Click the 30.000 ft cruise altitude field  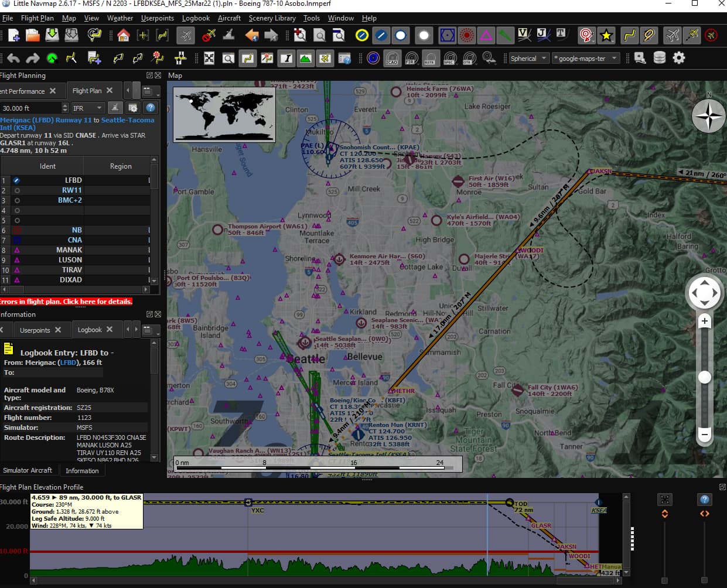(29, 107)
